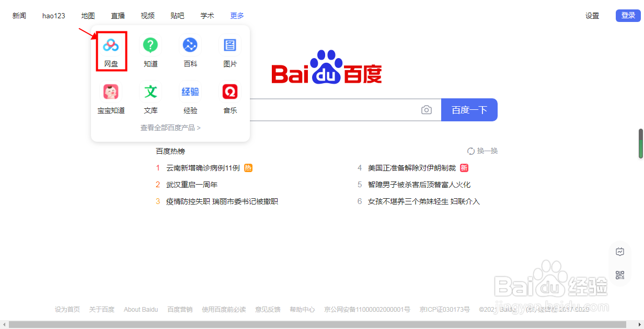Screen dimensions: 644x329
Task: Click the left scroll arrow at bottom
Action: pyautogui.click(x=4, y=325)
